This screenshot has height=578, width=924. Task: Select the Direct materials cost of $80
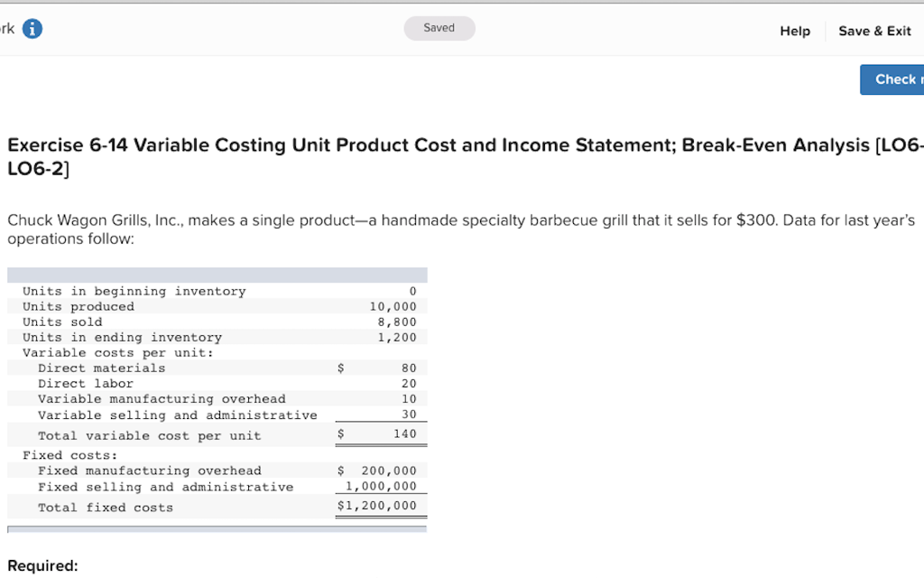click(x=403, y=368)
